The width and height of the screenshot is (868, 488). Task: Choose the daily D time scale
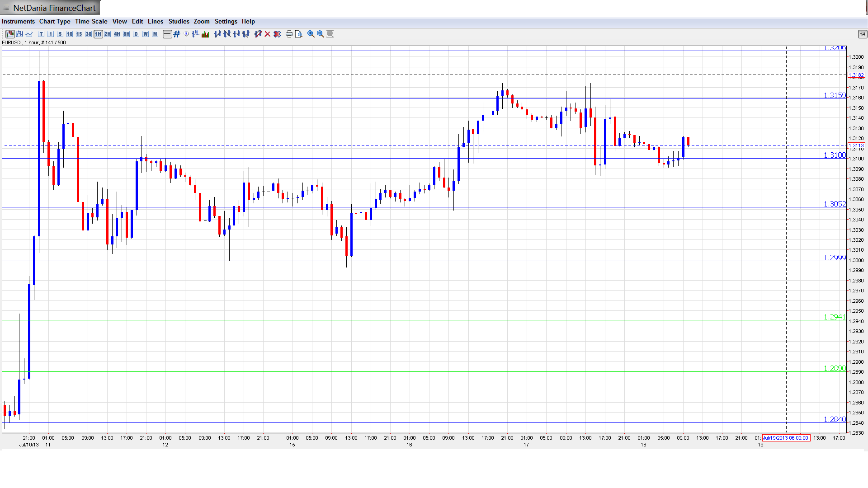click(136, 34)
